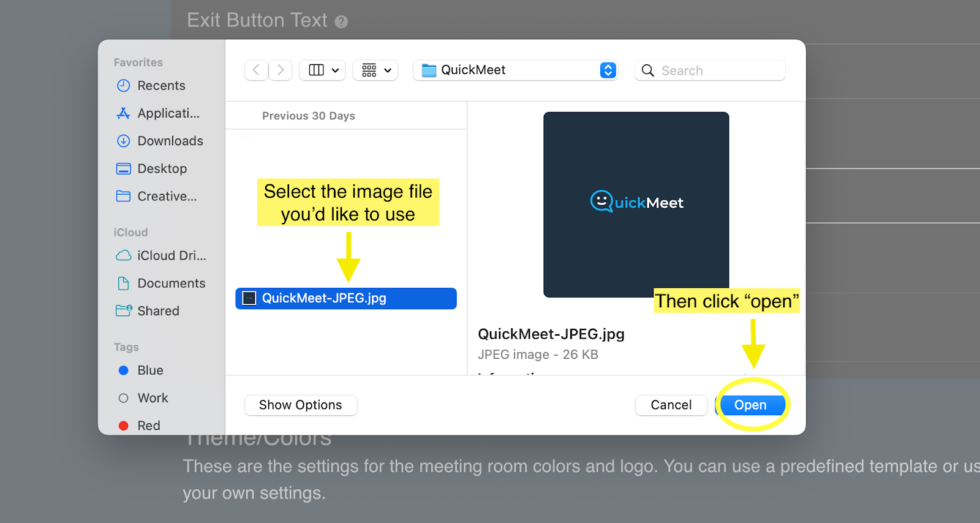Click the grid grouping icon
The height and width of the screenshot is (523, 980).
[369, 70]
